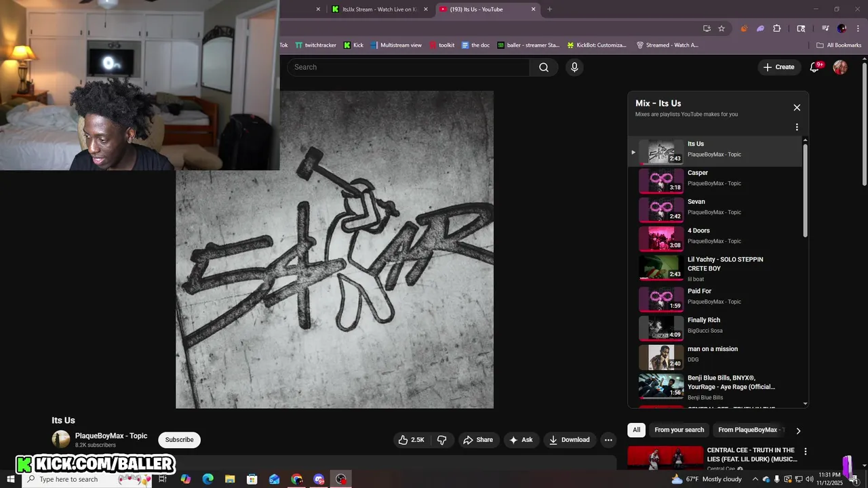Open the weather widget 67°F Mostly cloudy

706,479
